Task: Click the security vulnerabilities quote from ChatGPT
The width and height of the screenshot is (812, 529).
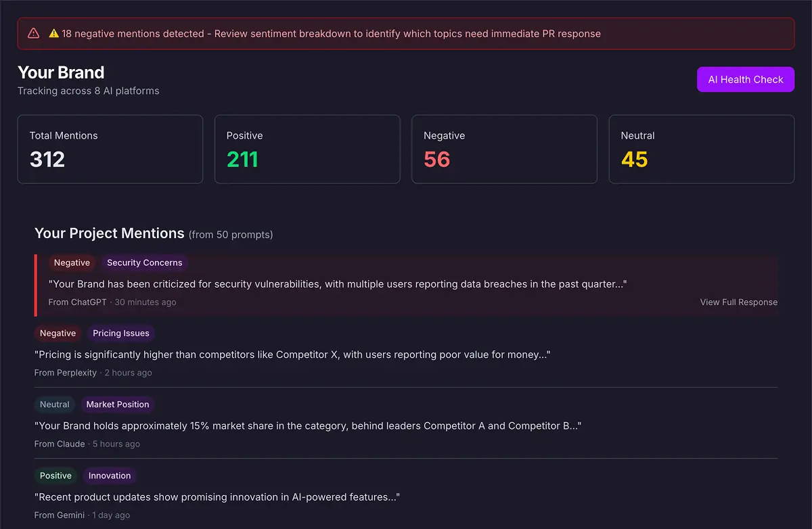Action: click(338, 284)
